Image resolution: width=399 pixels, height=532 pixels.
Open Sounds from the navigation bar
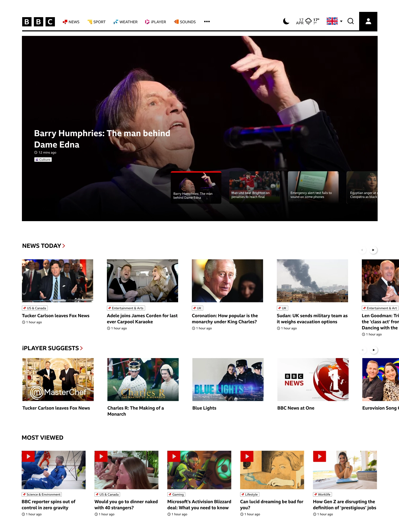pos(185,22)
